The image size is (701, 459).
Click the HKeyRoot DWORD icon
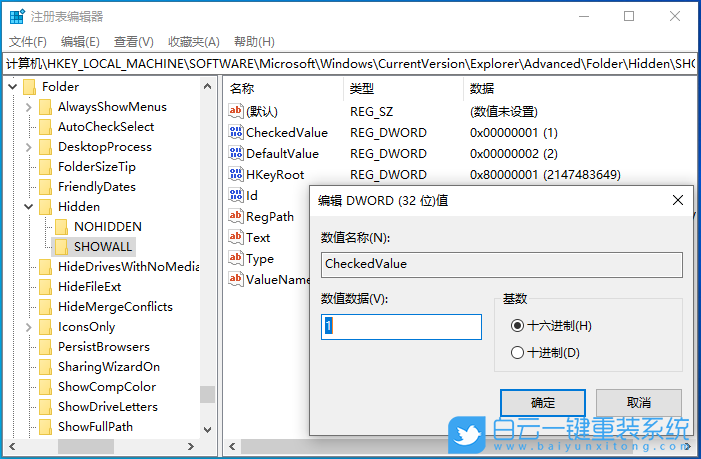click(236, 174)
